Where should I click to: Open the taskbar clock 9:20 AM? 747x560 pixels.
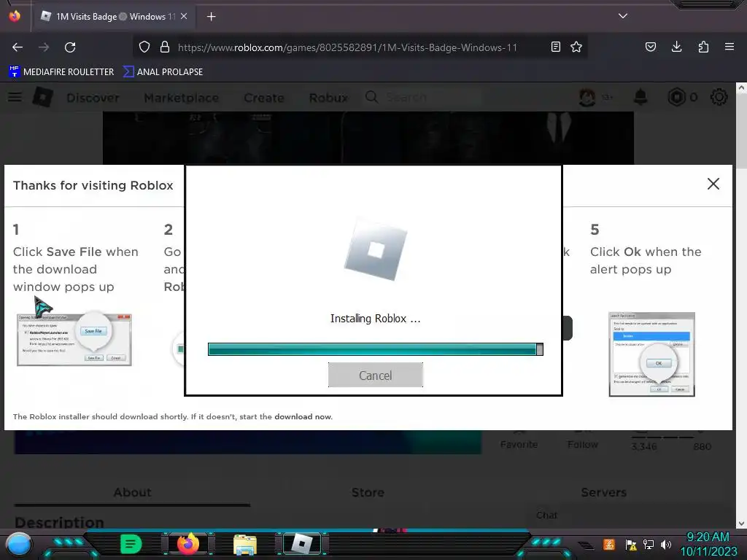[708, 544]
